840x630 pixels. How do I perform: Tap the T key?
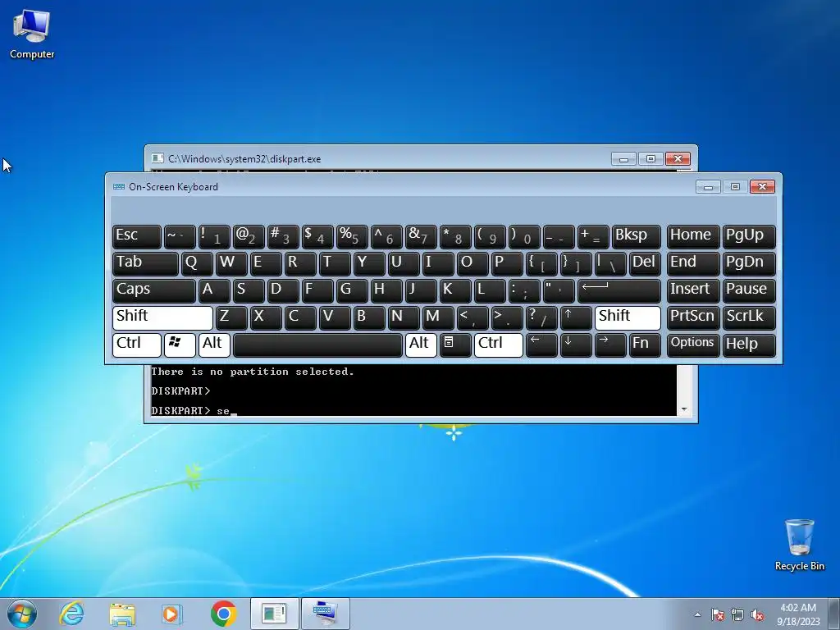coord(335,263)
